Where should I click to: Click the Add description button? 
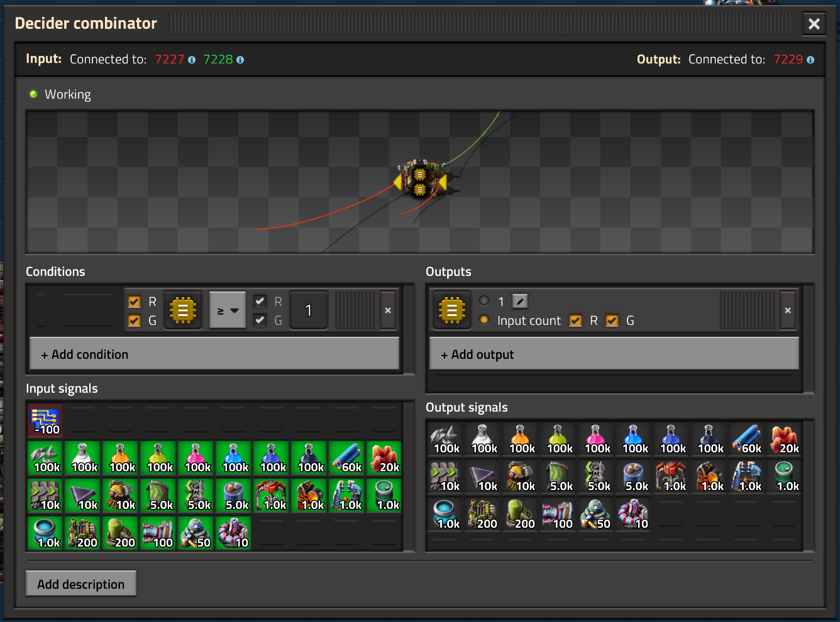click(x=81, y=584)
